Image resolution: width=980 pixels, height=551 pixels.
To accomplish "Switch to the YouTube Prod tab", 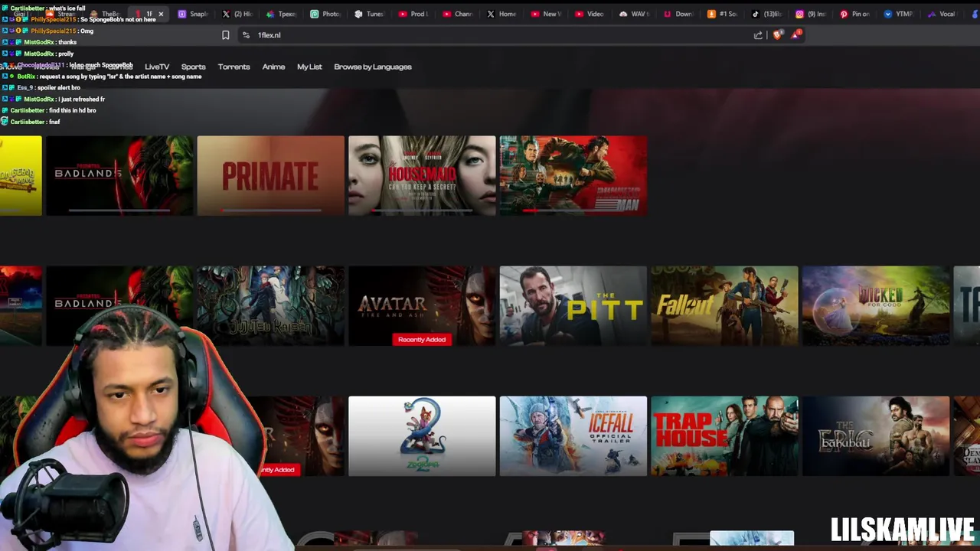I will 414,14.
